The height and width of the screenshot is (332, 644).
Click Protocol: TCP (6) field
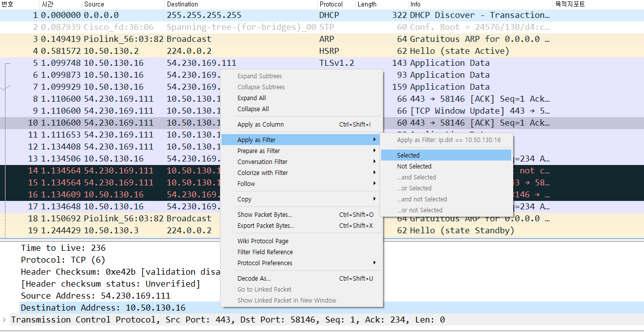[63, 260]
